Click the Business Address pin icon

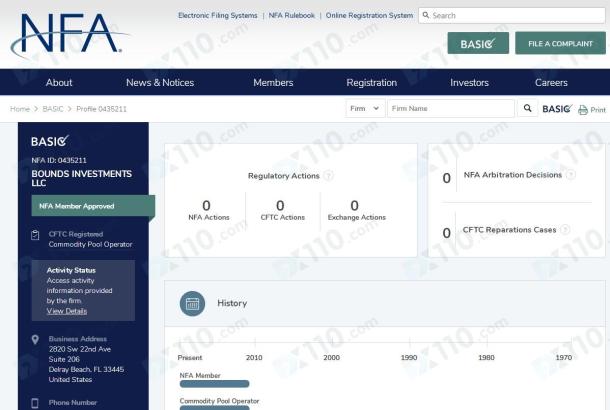(x=35, y=340)
